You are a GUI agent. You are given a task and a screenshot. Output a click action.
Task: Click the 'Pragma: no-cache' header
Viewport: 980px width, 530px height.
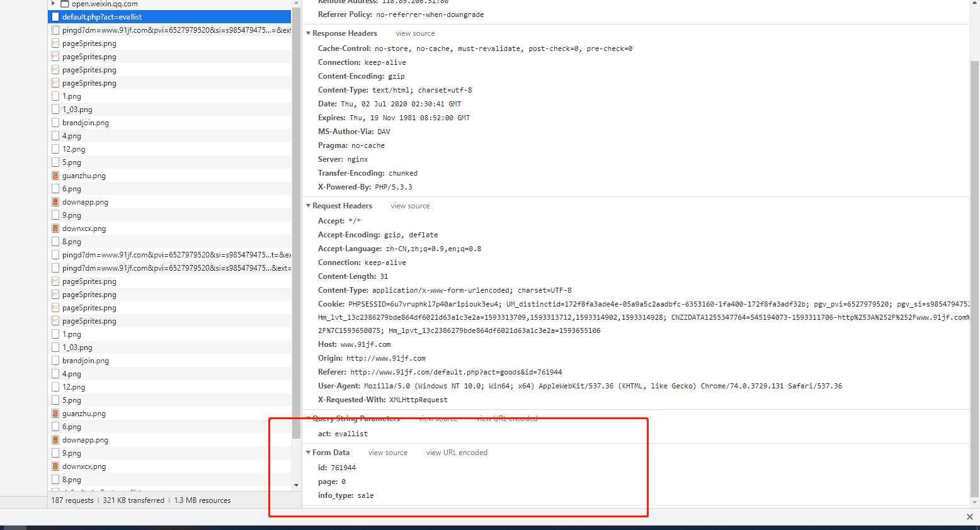tap(351, 145)
